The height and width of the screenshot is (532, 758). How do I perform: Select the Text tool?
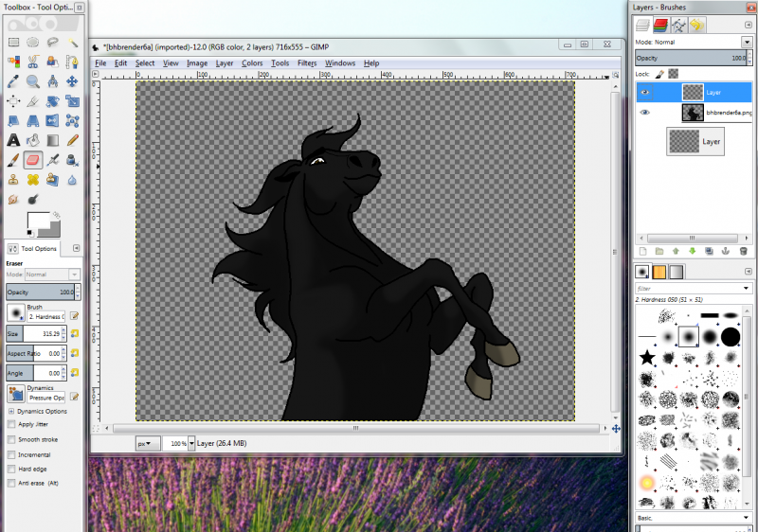13,140
